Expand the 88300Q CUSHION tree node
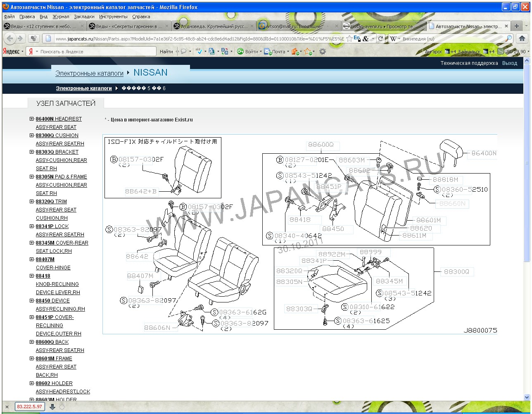The image size is (532, 414). [x=32, y=135]
